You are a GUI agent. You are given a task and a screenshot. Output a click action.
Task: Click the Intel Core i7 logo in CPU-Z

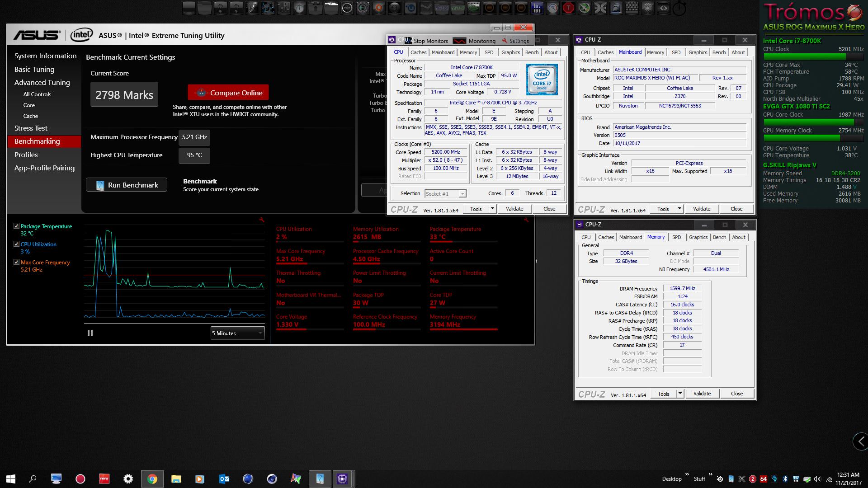[542, 79]
